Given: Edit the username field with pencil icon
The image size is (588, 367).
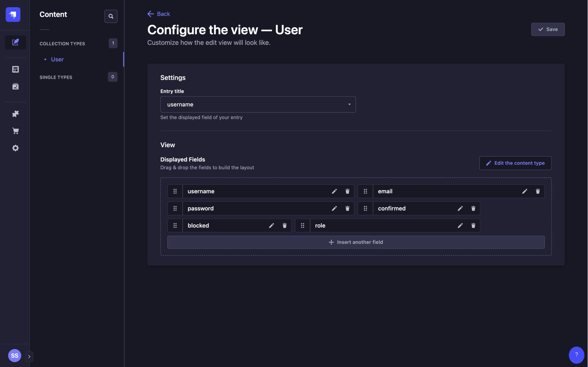Looking at the screenshot, I should (334, 191).
